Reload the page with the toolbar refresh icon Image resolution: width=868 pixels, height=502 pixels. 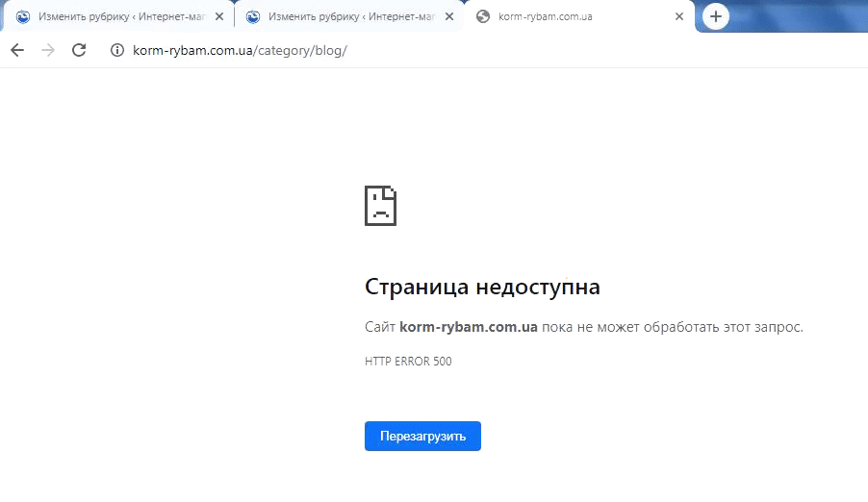click(x=79, y=50)
